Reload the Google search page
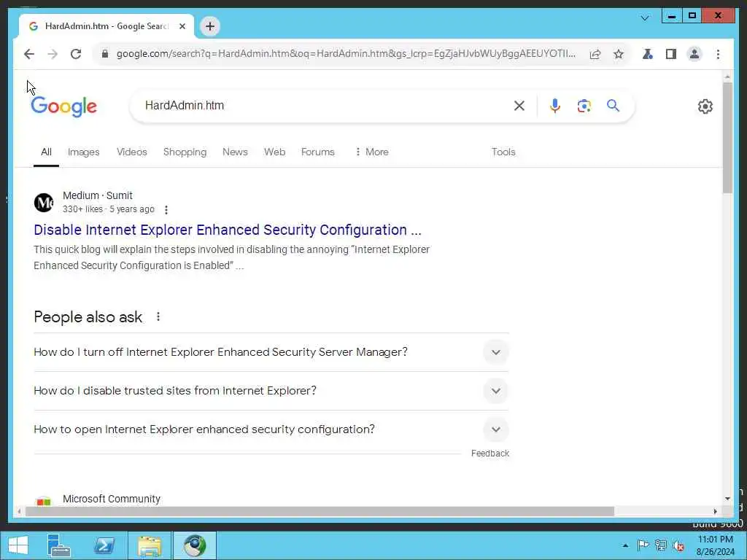The width and height of the screenshot is (747, 560). pyautogui.click(x=76, y=54)
